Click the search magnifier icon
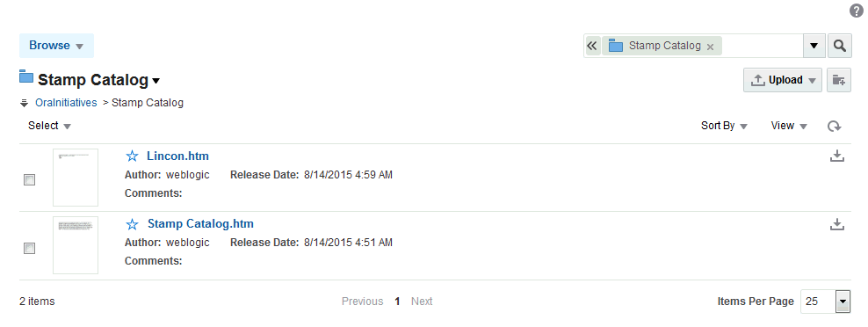The height and width of the screenshot is (327, 868). coord(839,46)
